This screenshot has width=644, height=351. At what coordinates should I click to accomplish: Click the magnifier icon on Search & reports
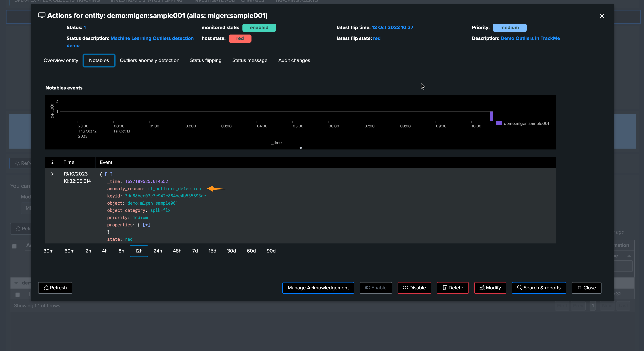(x=519, y=288)
